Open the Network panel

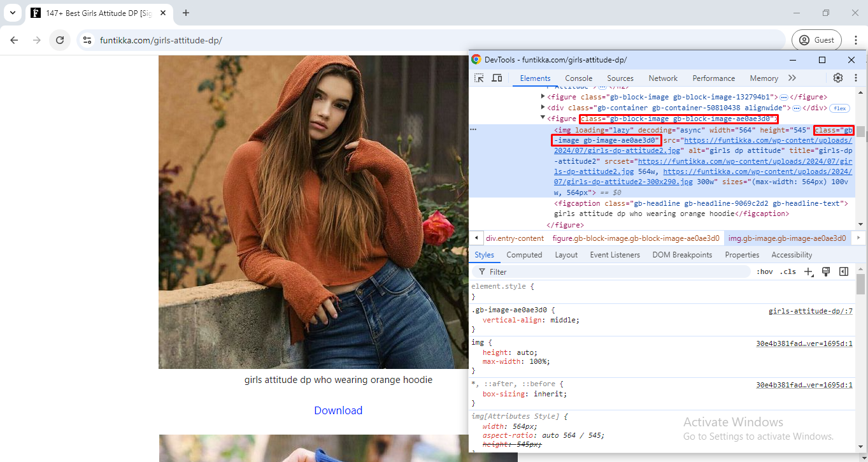(x=663, y=78)
